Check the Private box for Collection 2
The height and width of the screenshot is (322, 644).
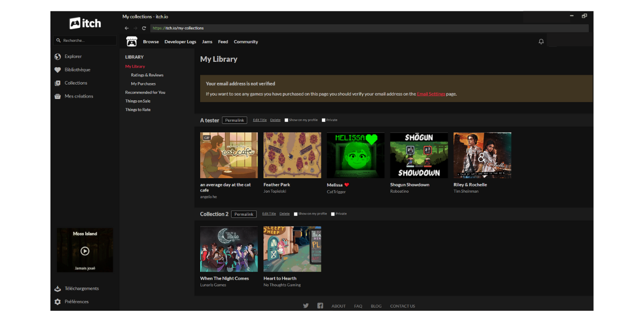(333, 214)
